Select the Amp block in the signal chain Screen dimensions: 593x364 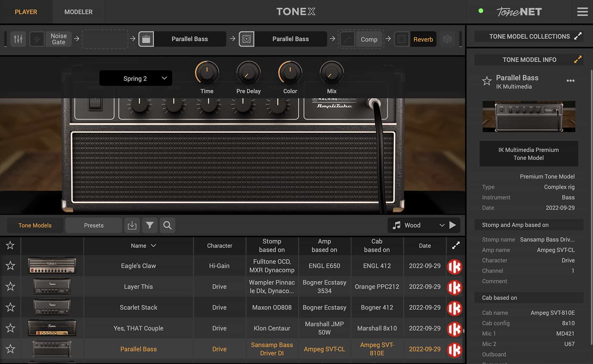pyautogui.click(x=189, y=39)
